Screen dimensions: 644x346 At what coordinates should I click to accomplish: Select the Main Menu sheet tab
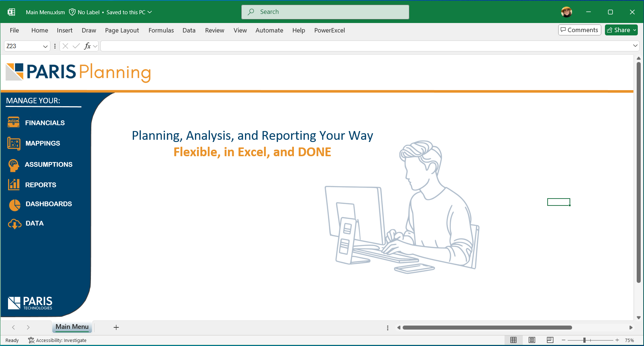72,327
